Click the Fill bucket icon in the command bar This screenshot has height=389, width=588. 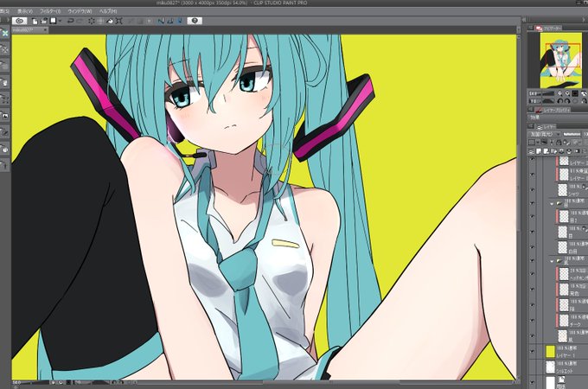pyautogui.click(x=110, y=21)
